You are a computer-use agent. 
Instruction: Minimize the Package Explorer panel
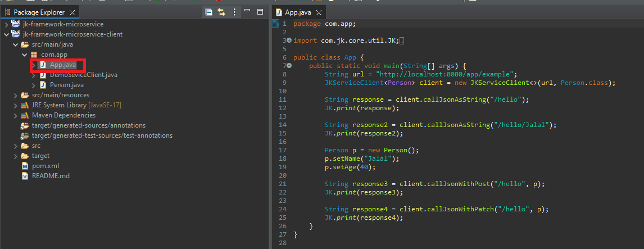pos(247,11)
